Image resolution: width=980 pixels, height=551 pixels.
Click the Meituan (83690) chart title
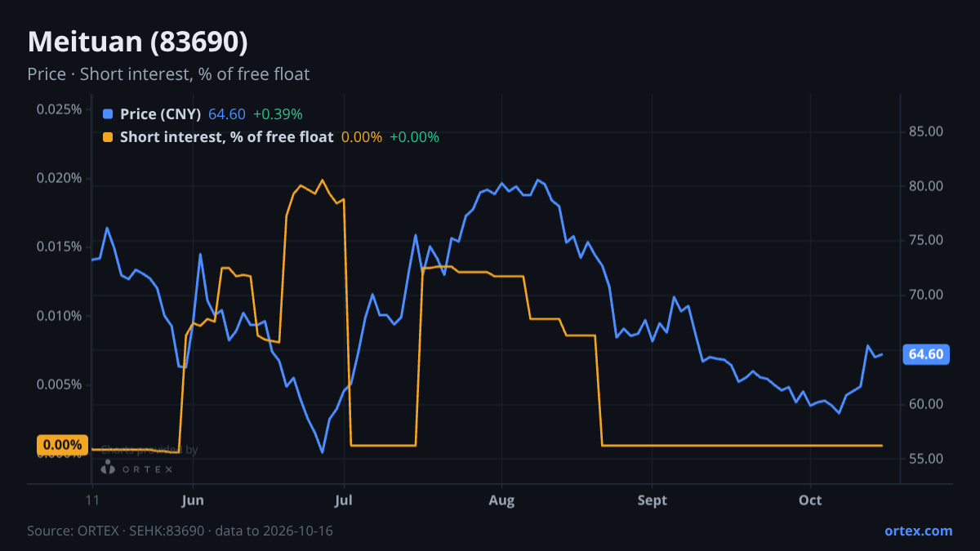point(137,42)
